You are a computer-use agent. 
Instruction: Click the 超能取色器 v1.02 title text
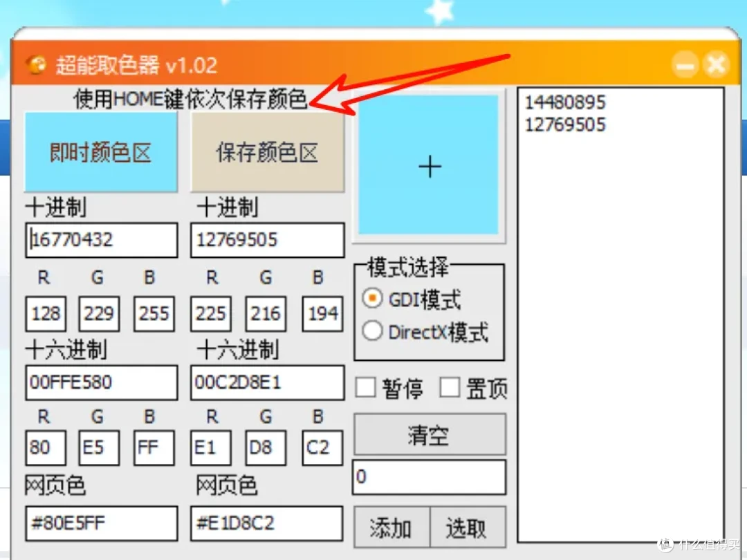tap(137, 65)
